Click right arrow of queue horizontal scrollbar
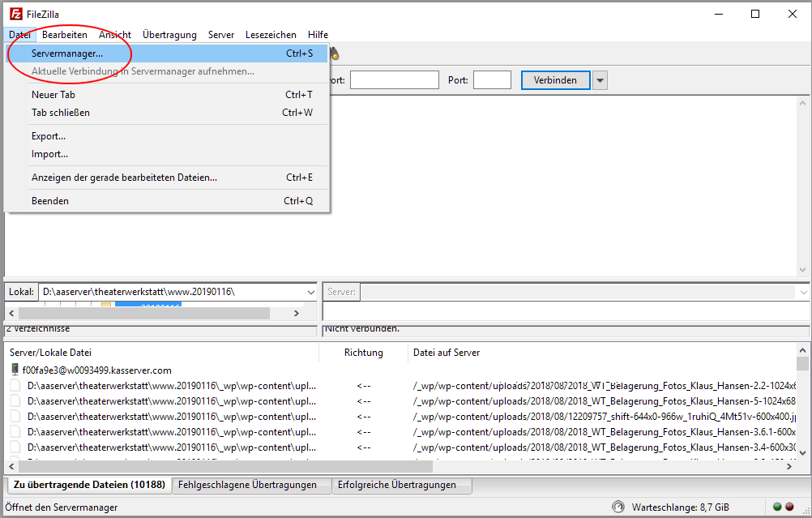This screenshot has height=518, width=812. pos(789,466)
